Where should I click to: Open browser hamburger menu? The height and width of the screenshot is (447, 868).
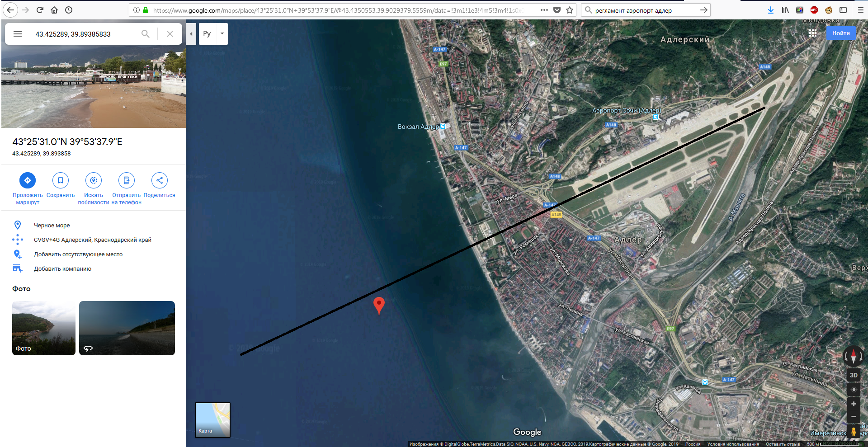click(861, 10)
